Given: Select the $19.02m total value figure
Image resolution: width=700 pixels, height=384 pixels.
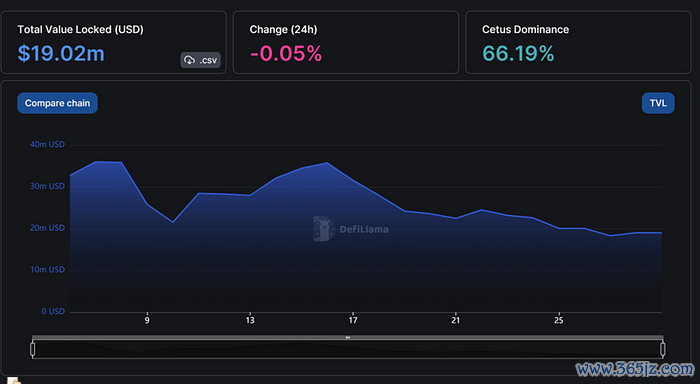Looking at the screenshot, I should pyautogui.click(x=61, y=54).
